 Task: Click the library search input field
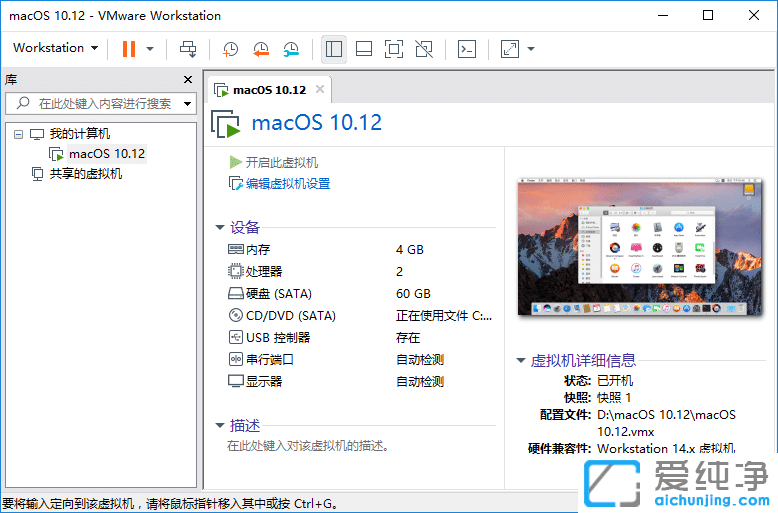101,103
